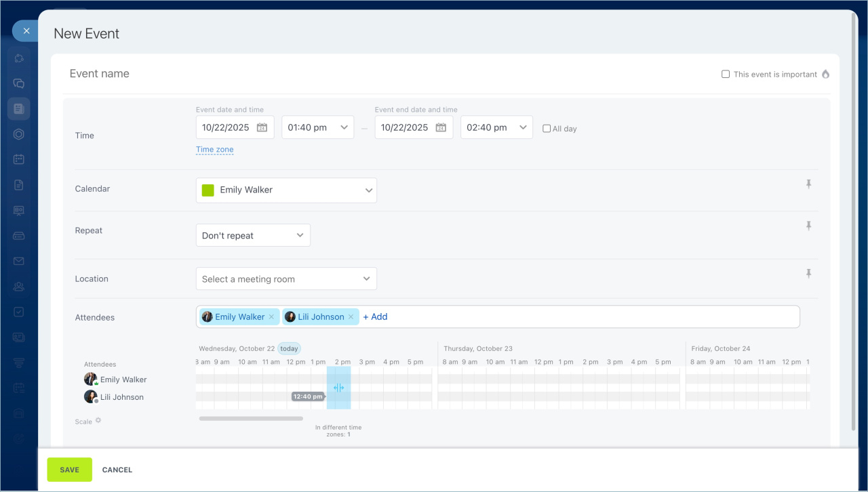Close the New Event slider panel
The width and height of the screenshot is (868, 492).
pyautogui.click(x=26, y=31)
